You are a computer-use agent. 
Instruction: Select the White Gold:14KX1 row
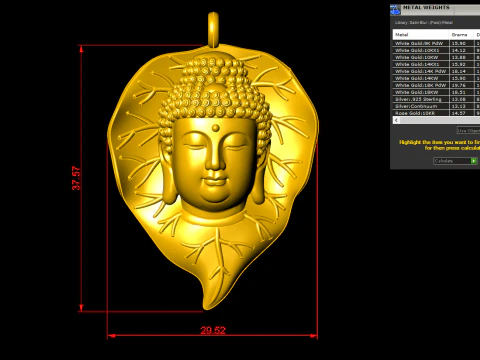tap(436, 64)
